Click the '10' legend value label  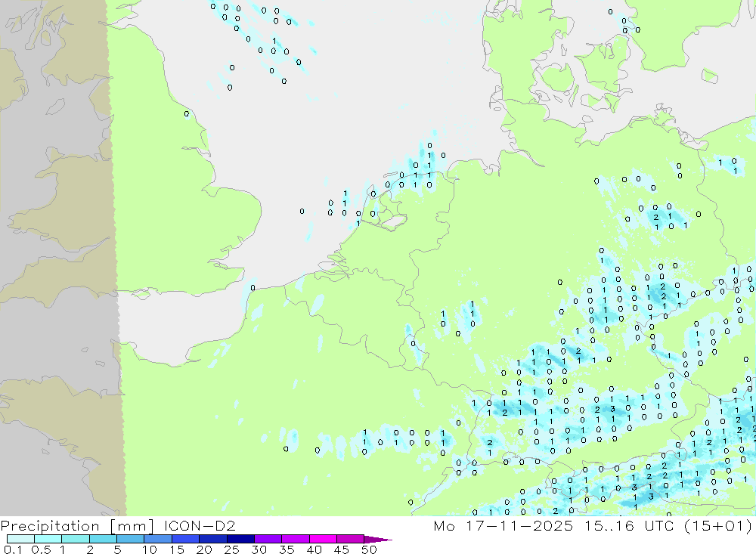150,549
